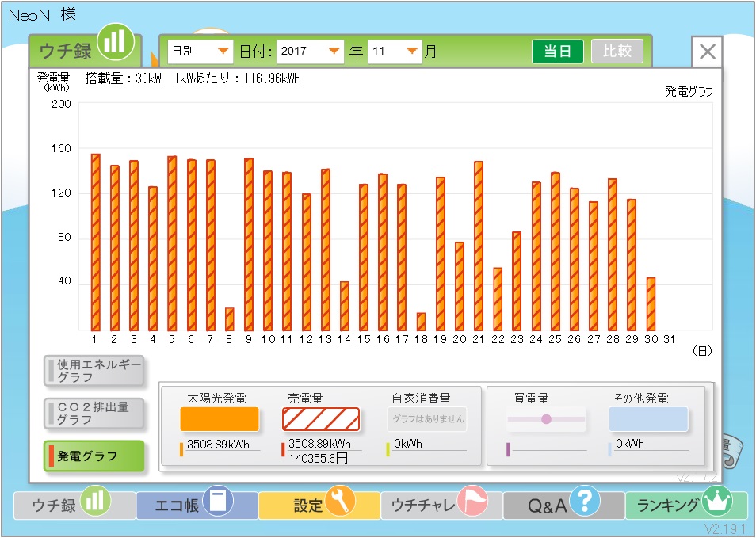Click the bar for day 30
The height and width of the screenshot is (538, 756).
tap(651, 304)
